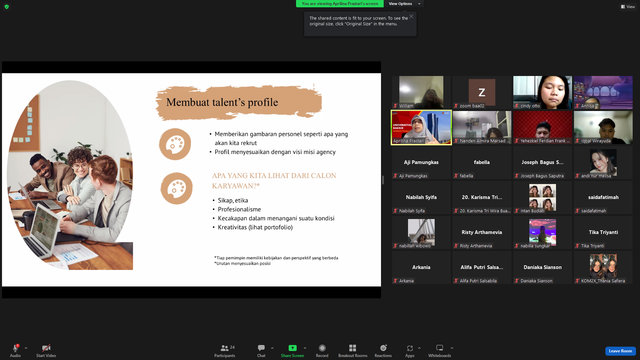Select Arkania participant tile
The image size is (640, 360).
pyautogui.click(x=421, y=267)
